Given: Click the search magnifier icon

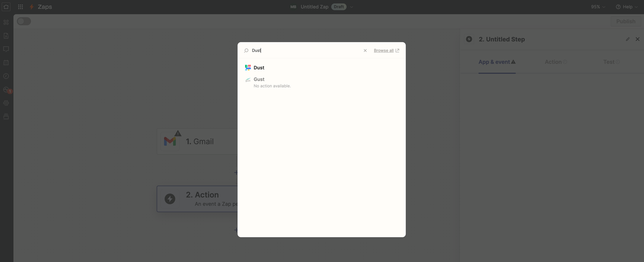Looking at the screenshot, I should click(246, 51).
